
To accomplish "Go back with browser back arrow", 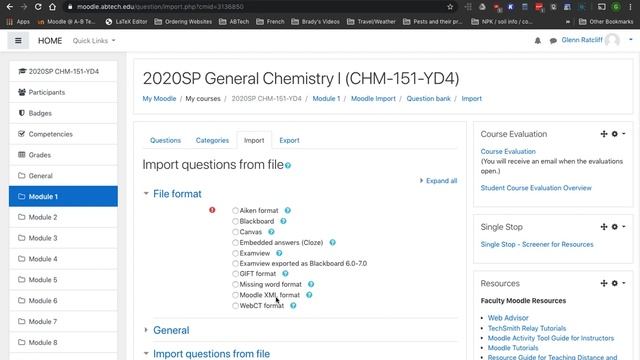I will (x=9, y=7).
